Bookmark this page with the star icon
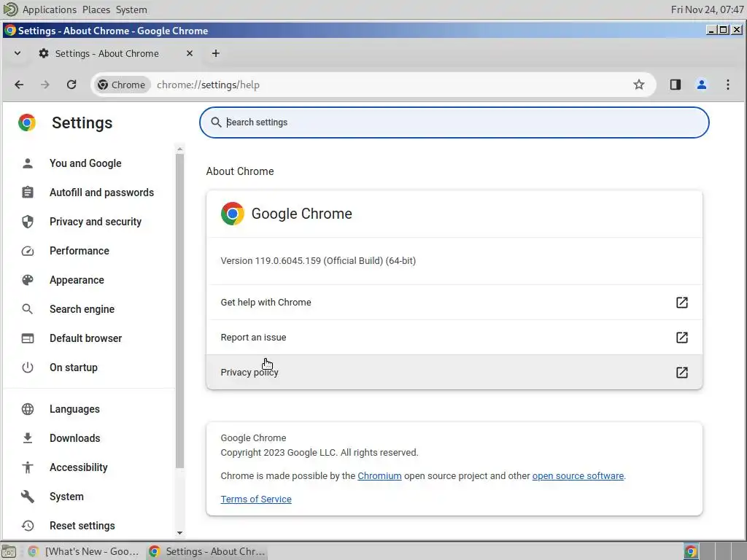This screenshot has height=560, width=747. (639, 85)
